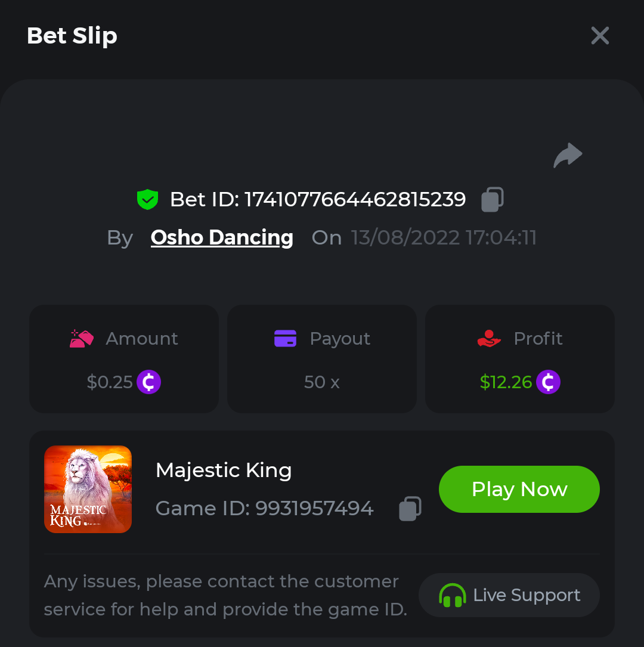Open Osho Dancing's profile link
This screenshot has width=644, height=647.
tap(222, 237)
